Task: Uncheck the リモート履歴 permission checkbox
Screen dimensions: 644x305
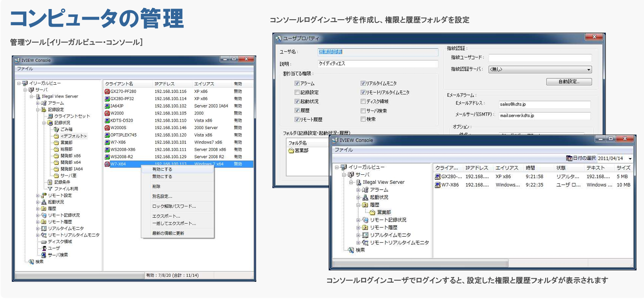Action: pyautogui.click(x=297, y=120)
